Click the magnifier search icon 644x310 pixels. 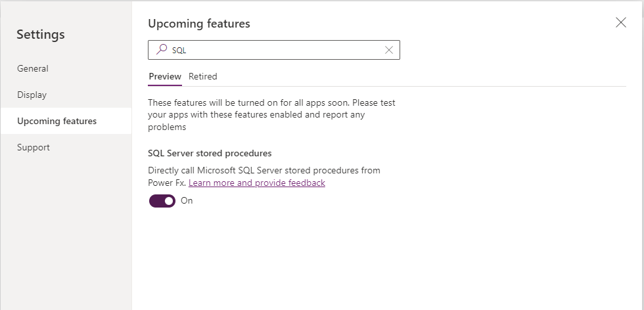(160, 49)
